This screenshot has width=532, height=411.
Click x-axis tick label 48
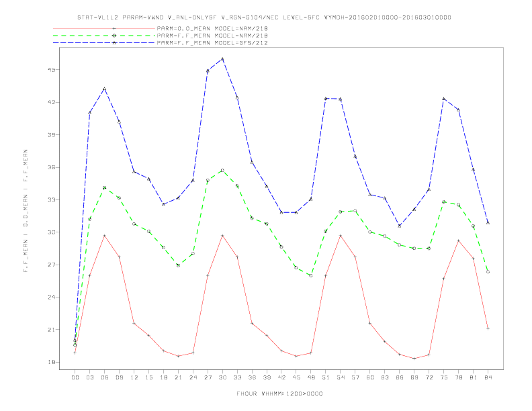point(311,377)
